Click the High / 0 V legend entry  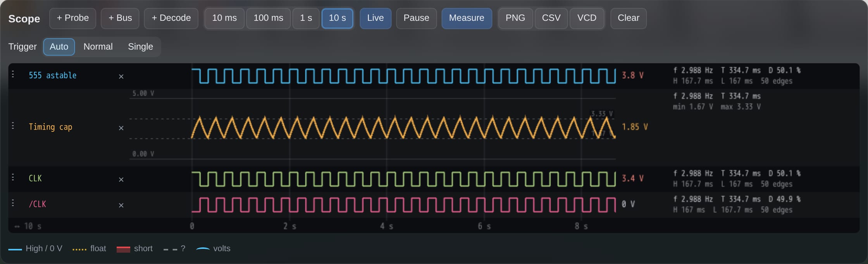(x=35, y=249)
